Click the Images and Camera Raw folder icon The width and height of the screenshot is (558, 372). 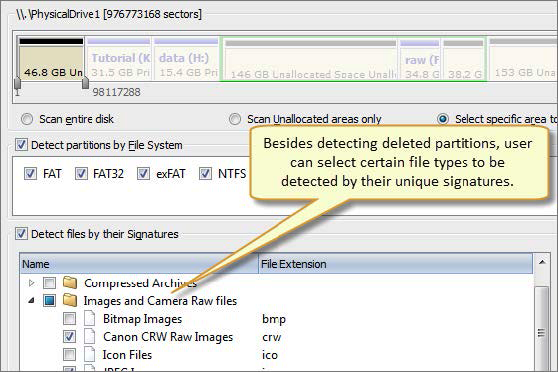[x=70, y=300]
